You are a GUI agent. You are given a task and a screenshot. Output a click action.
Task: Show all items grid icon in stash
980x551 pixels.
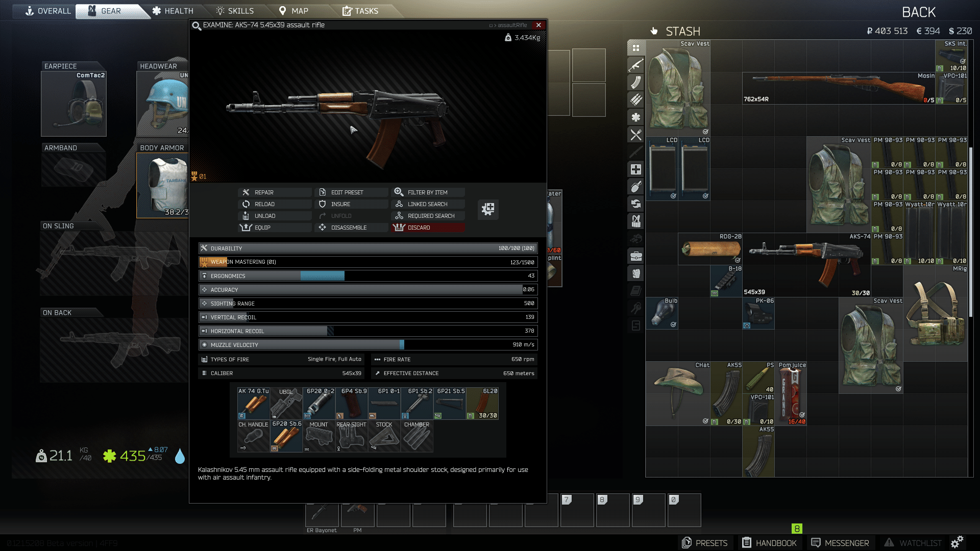[635, 48]
